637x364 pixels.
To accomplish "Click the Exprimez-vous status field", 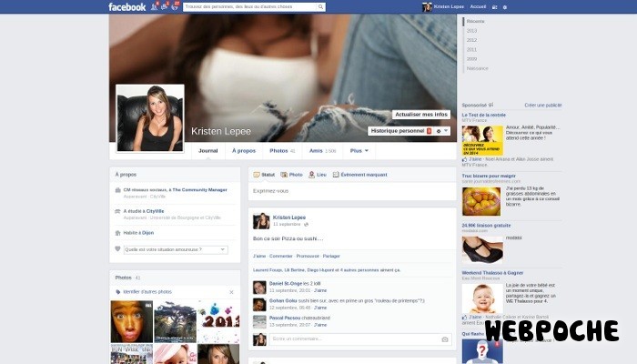I will click(352, 191).
